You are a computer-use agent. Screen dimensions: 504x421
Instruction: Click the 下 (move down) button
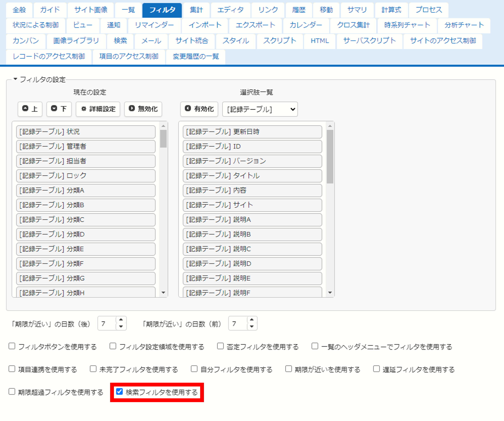click(59, 109)
